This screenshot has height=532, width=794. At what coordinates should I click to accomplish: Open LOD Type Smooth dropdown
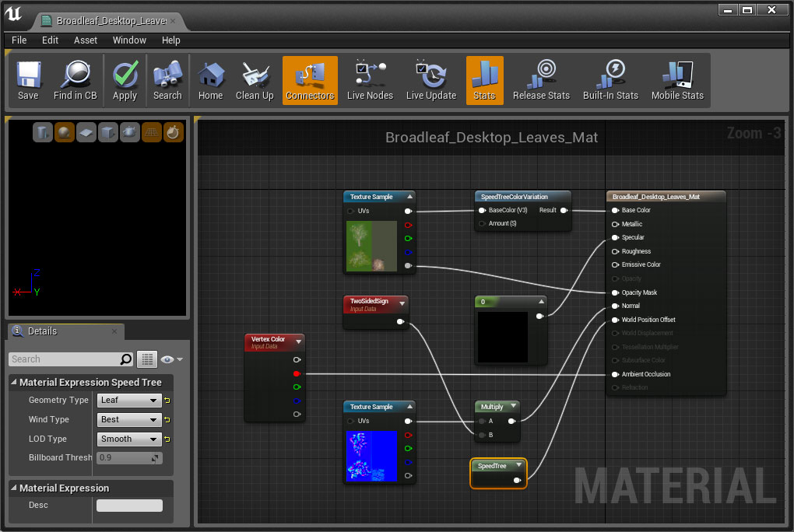pos(129,439)
